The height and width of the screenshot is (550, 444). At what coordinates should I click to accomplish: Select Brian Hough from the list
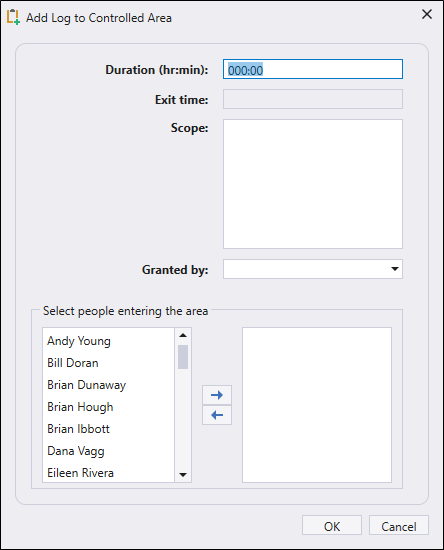108,407
